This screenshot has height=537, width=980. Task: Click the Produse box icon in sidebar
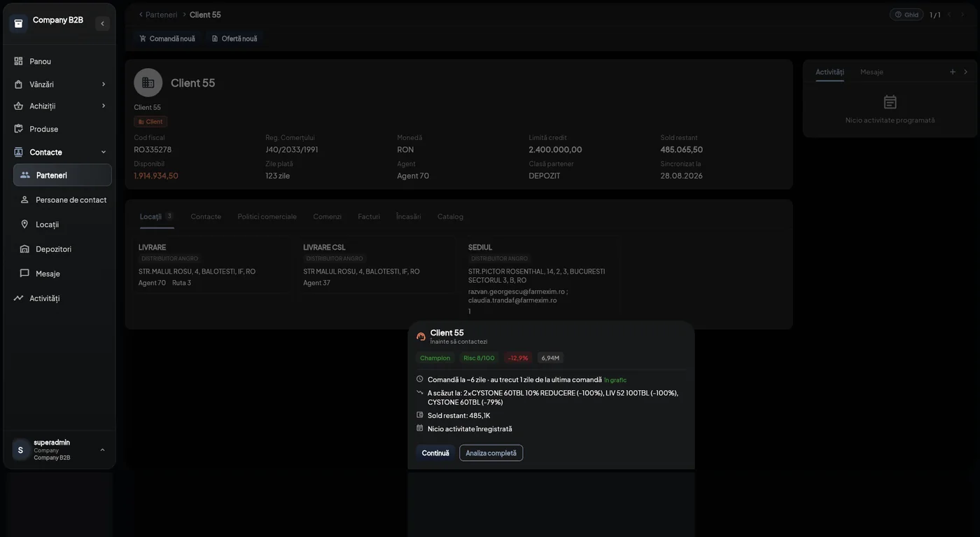pos(18,129)
